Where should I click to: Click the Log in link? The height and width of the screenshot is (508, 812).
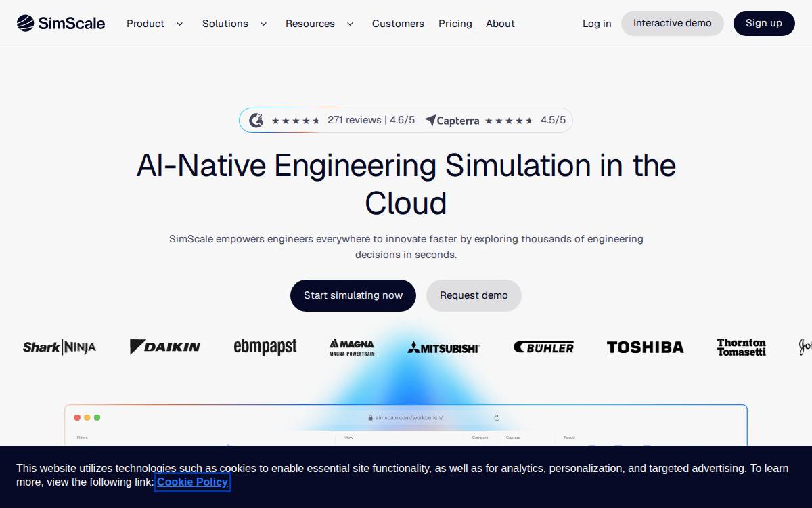pyautogui.click(x=597, y=24)
